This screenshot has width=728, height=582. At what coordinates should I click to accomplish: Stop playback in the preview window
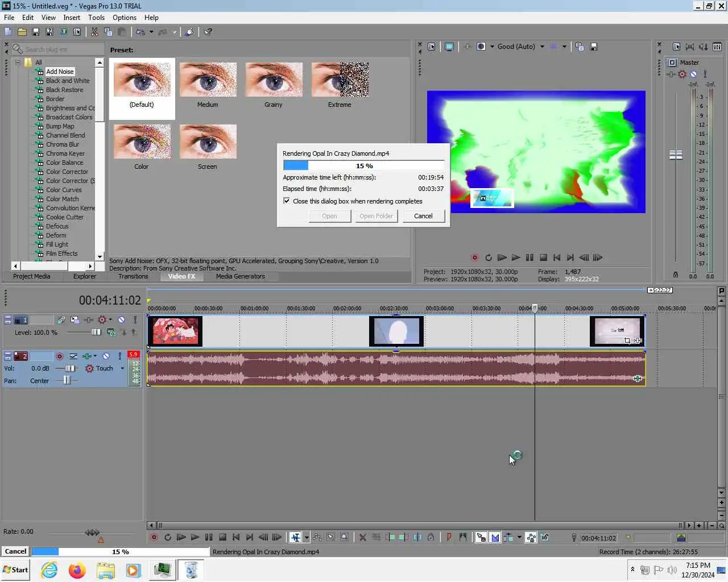(x=543, y=257)
